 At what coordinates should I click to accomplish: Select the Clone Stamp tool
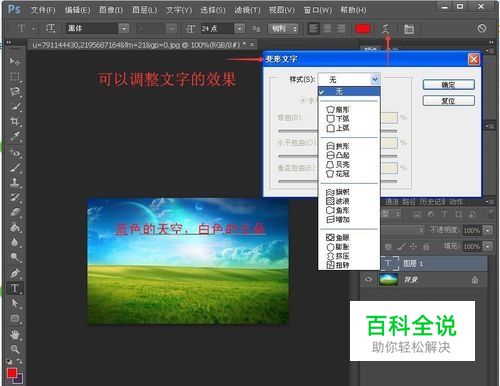point(15,182)
